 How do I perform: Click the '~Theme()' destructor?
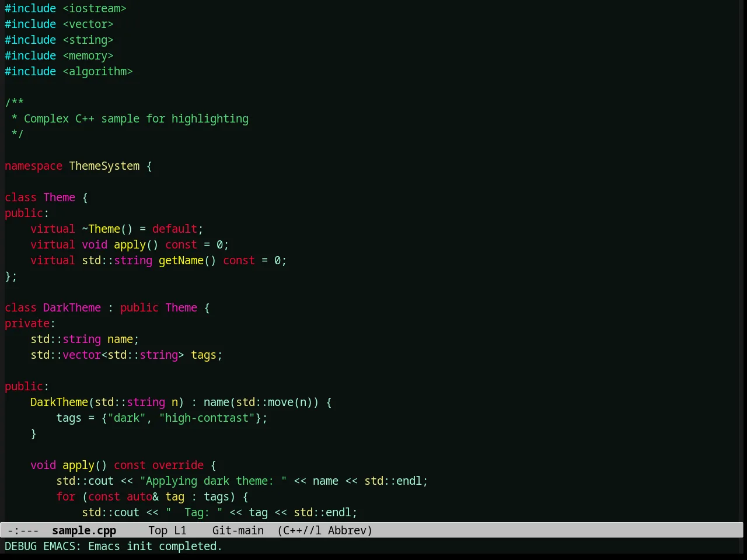pyautogui.click(x=107, y=229)
